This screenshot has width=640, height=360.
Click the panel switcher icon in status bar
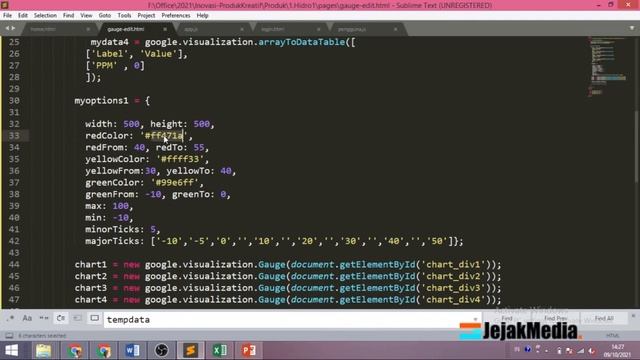(9, 336)
